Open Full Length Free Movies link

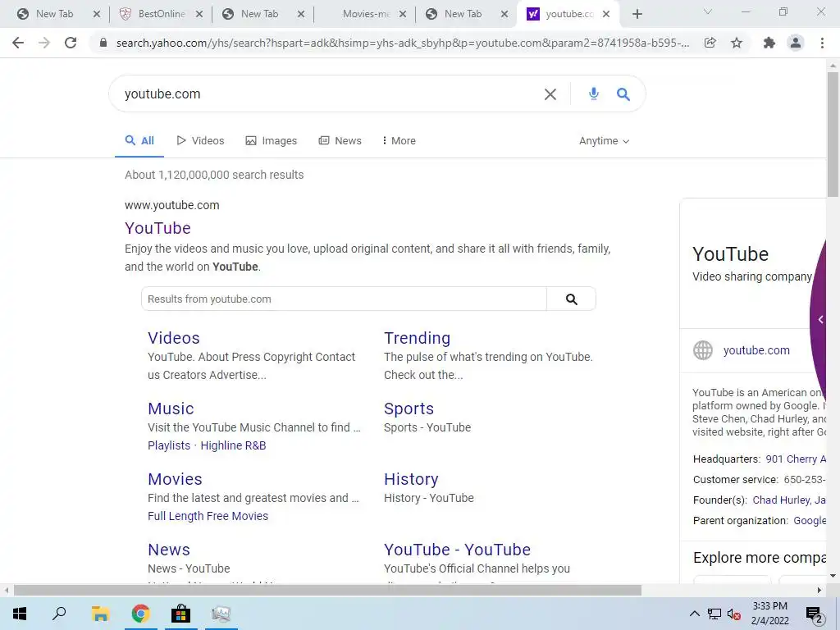click(x=208, y=516)
